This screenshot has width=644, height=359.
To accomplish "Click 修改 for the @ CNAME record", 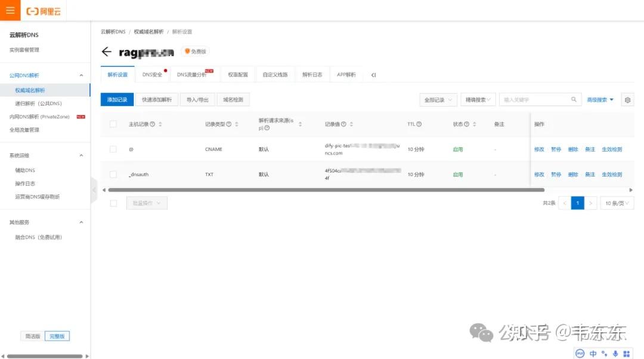I will click(539, 149).
